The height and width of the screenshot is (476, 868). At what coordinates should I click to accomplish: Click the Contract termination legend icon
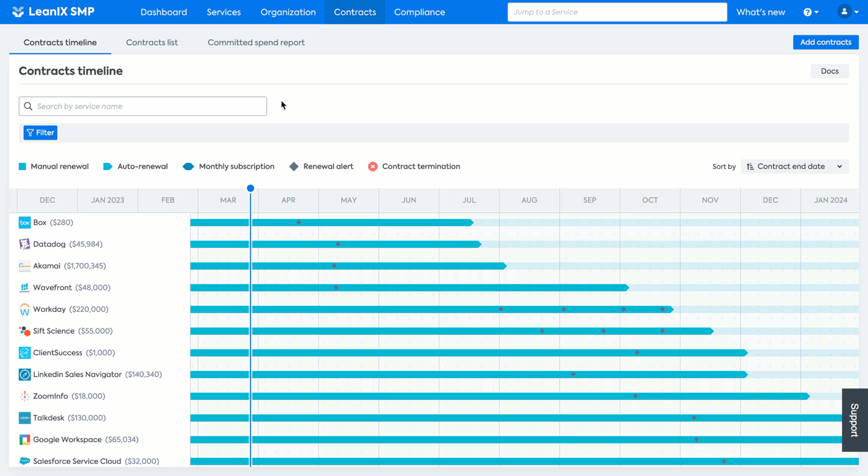pyautogui.click(x=373, y=167)
